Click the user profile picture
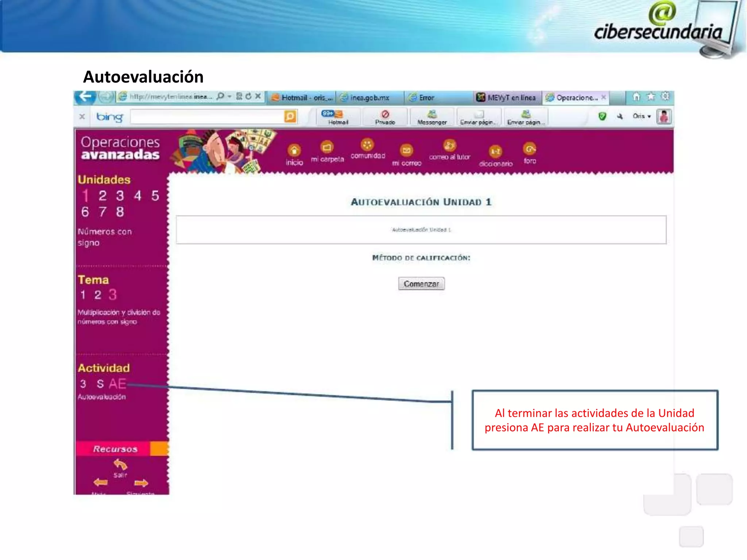 click(664, 117)
